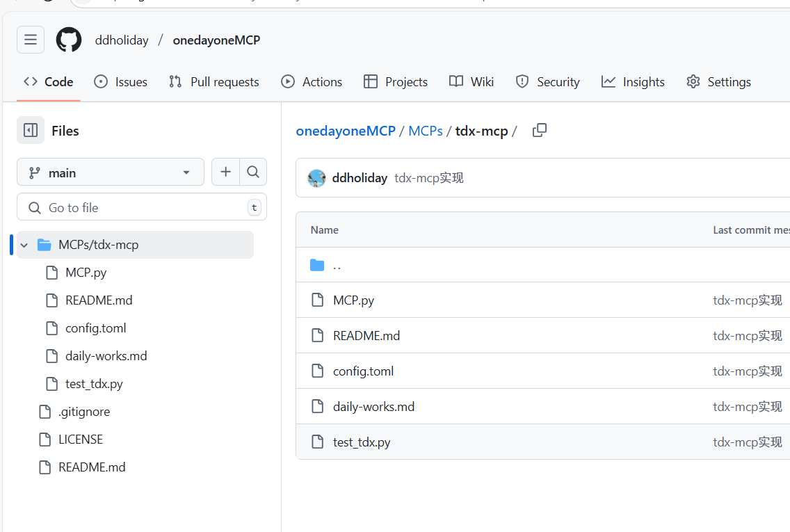The image size is (790, 532).
Task: Click commit message in MCP.py row
Action: click(x=747, y=300)
